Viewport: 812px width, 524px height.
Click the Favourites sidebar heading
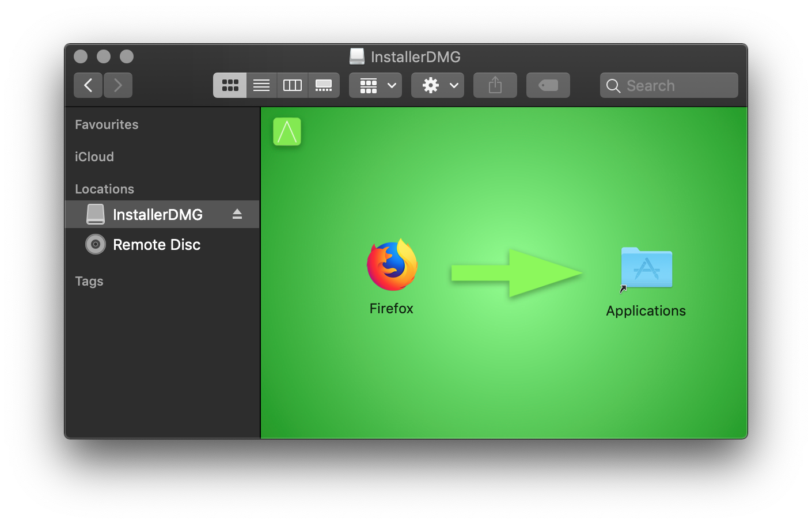(x=107, y=124)
